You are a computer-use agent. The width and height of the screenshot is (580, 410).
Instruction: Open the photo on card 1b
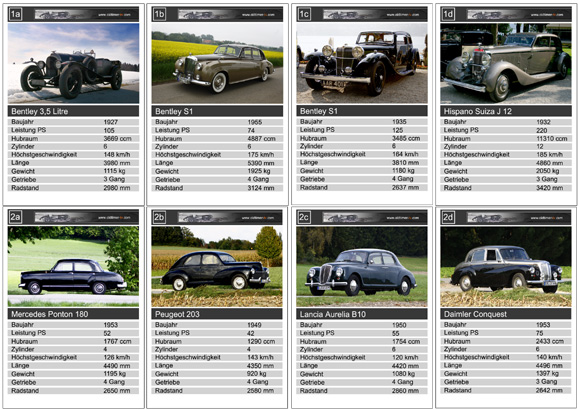[217, 63]
